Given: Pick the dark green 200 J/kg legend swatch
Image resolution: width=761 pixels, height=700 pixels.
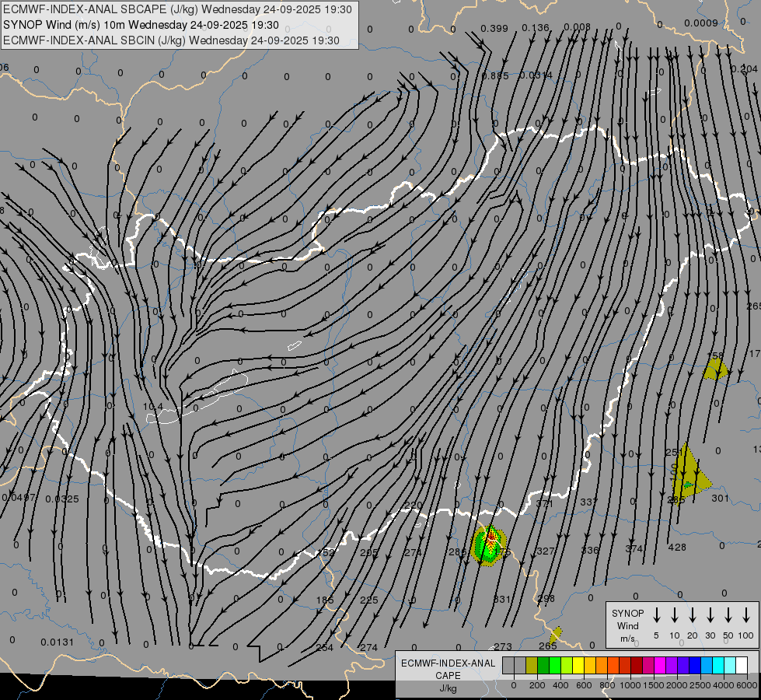Looking at the screenshot, I should pos(543,665).
